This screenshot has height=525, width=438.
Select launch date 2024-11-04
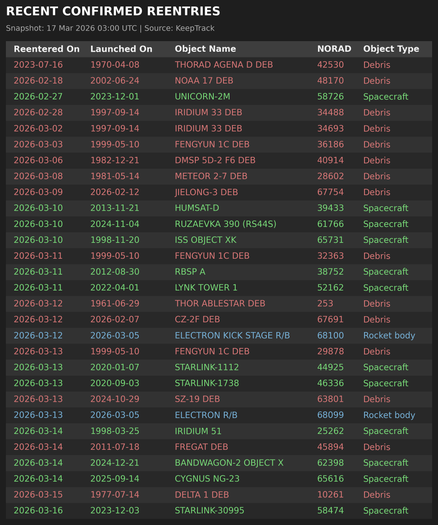pyautogui.click(x=115, y=224)
